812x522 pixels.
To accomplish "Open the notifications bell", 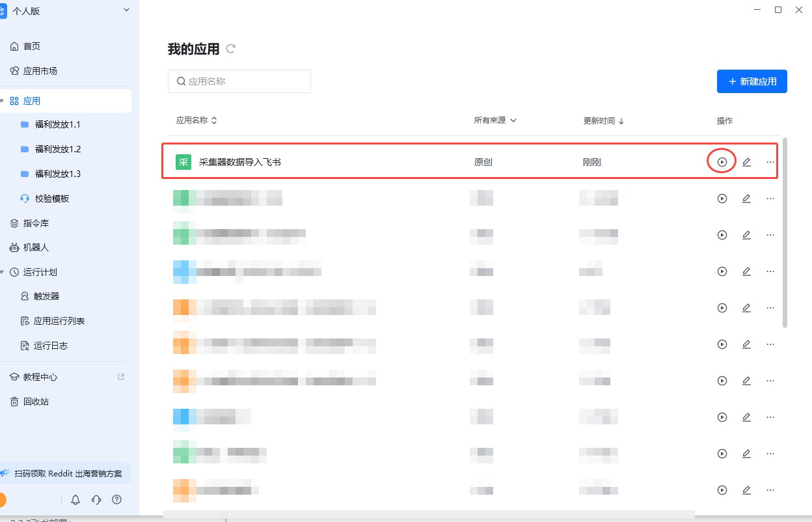I will [x=75, y=500].
